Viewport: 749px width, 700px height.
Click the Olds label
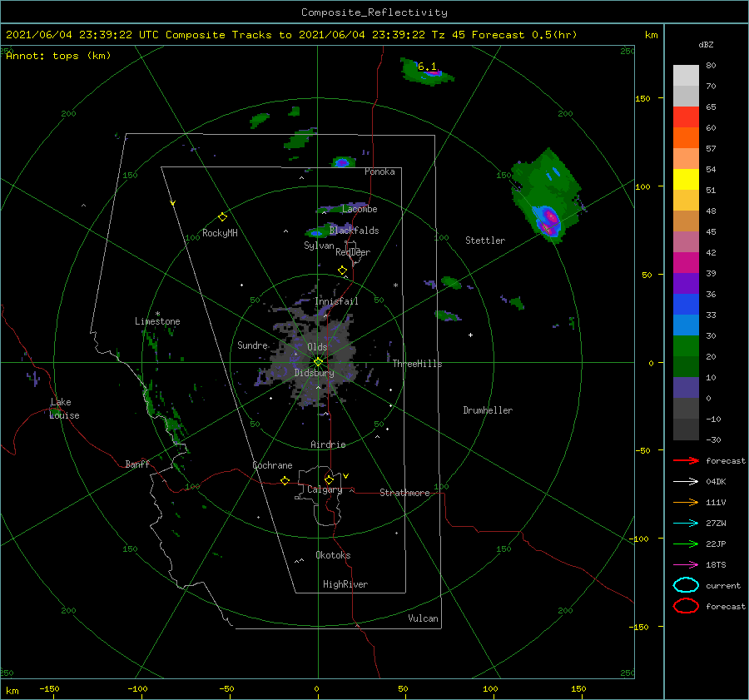tap(317, 347)
